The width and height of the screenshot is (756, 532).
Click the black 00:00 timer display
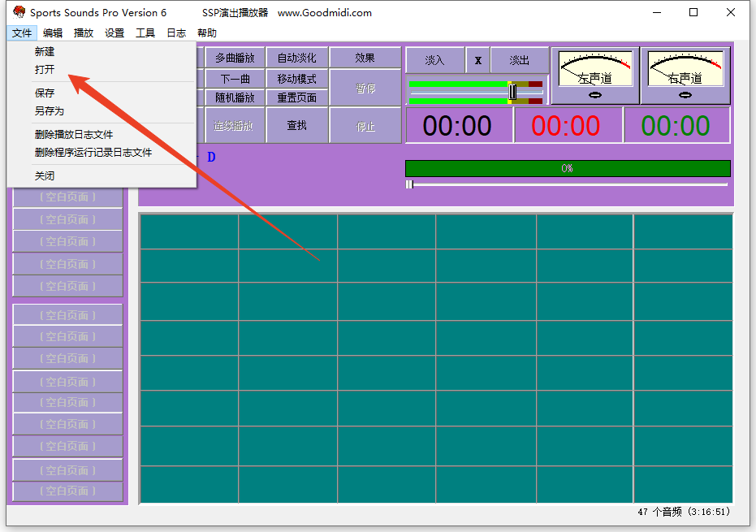coord(457,126)
